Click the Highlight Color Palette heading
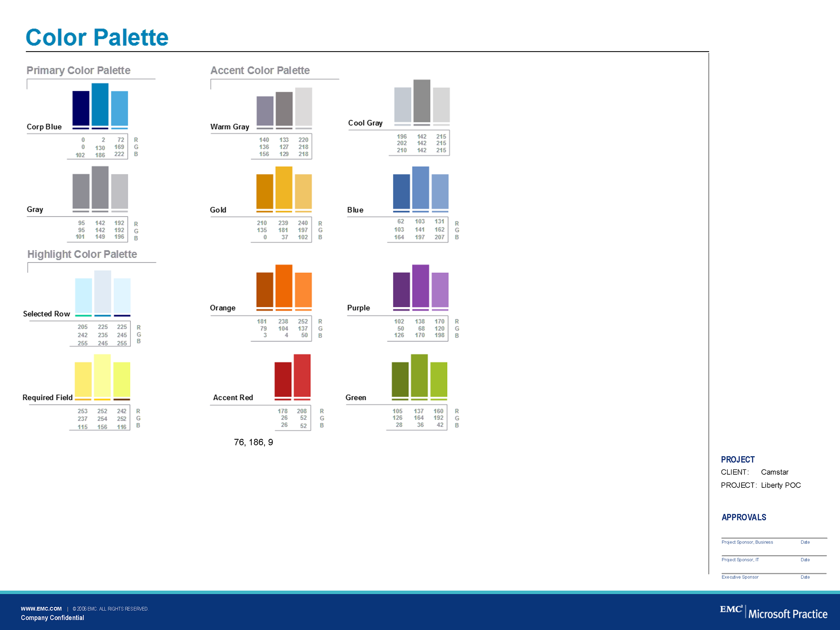This screenshot has height=630, width=840. tap(82, 254)
